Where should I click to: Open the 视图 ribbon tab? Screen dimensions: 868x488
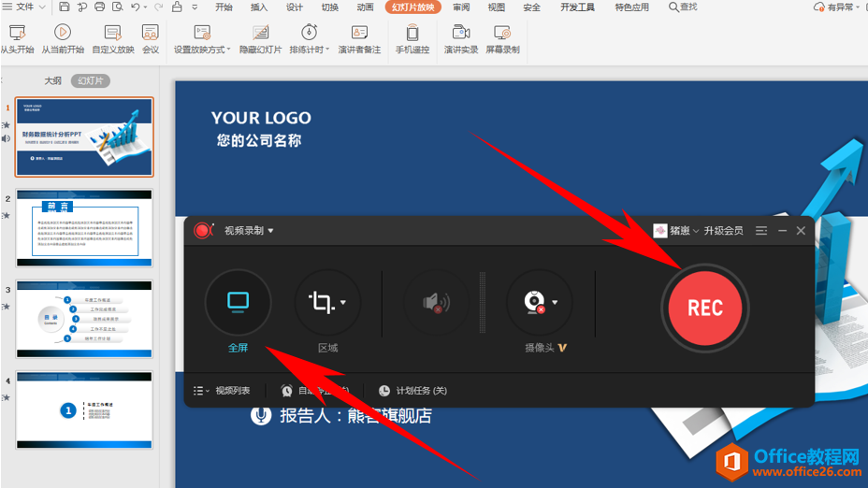pos(497,7)
